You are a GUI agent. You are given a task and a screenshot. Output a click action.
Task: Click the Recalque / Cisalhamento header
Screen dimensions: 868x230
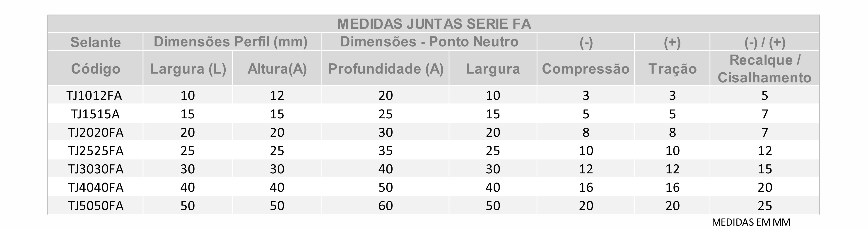coord(764,68)
